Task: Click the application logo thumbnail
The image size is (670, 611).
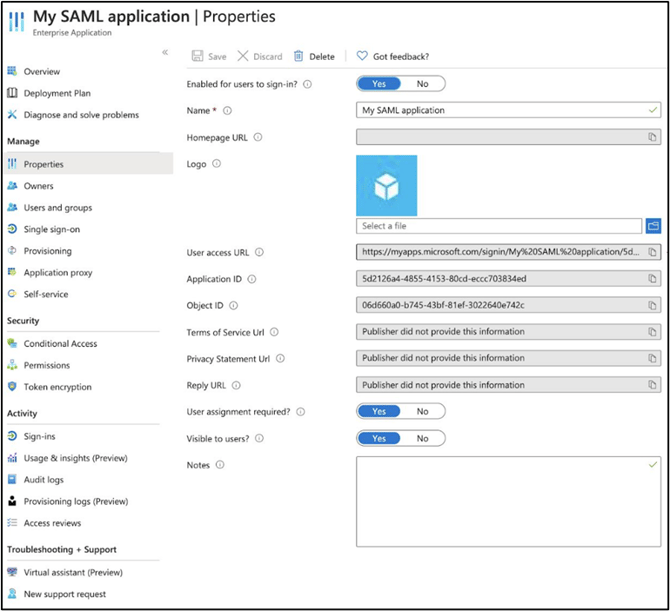Action: click(x=386, y=185)
